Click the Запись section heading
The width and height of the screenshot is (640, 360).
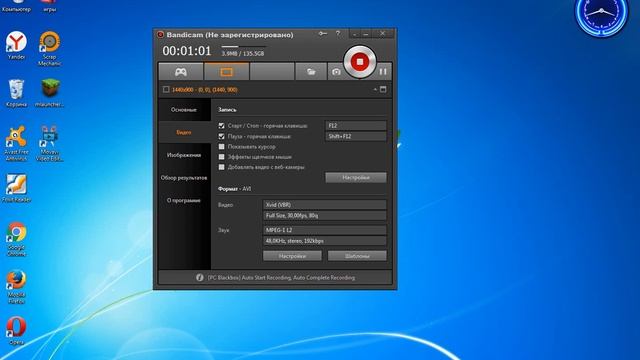click(227, 110)
